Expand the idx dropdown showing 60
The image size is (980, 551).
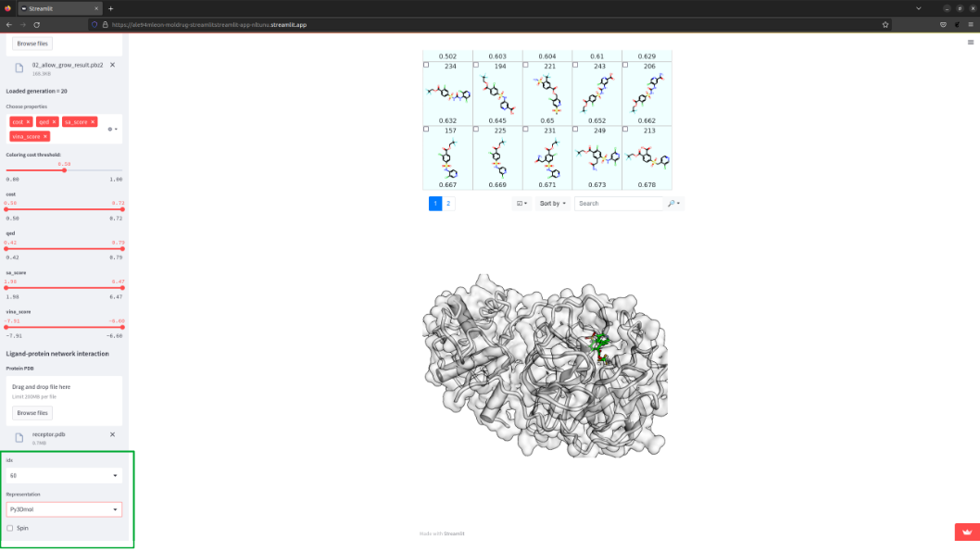[x=64, y=475]
